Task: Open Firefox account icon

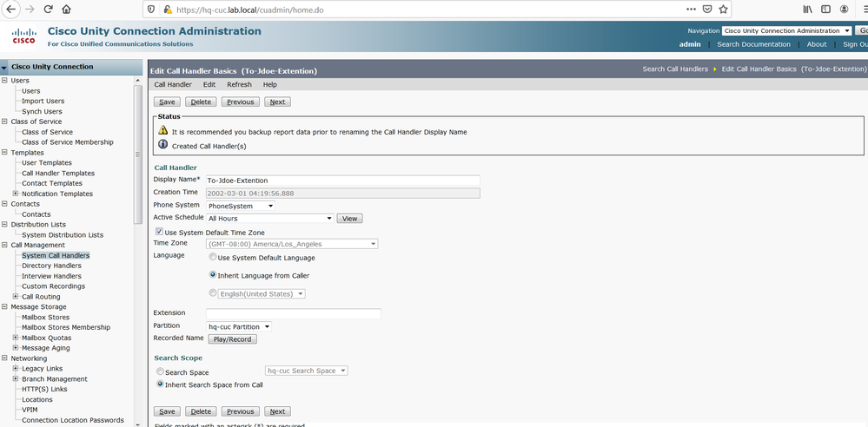Action: click(x=844, y=10)
